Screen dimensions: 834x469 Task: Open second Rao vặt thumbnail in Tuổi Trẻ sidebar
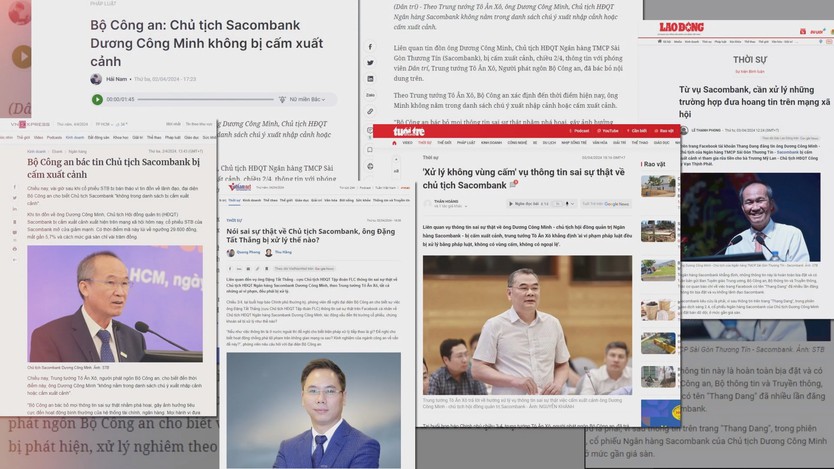click(x=658, y=231)
